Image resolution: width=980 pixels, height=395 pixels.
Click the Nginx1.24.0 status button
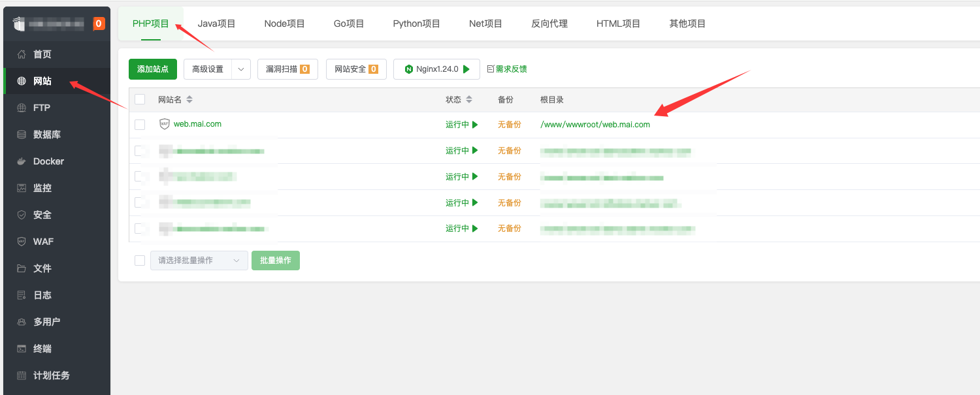(436, 69)
